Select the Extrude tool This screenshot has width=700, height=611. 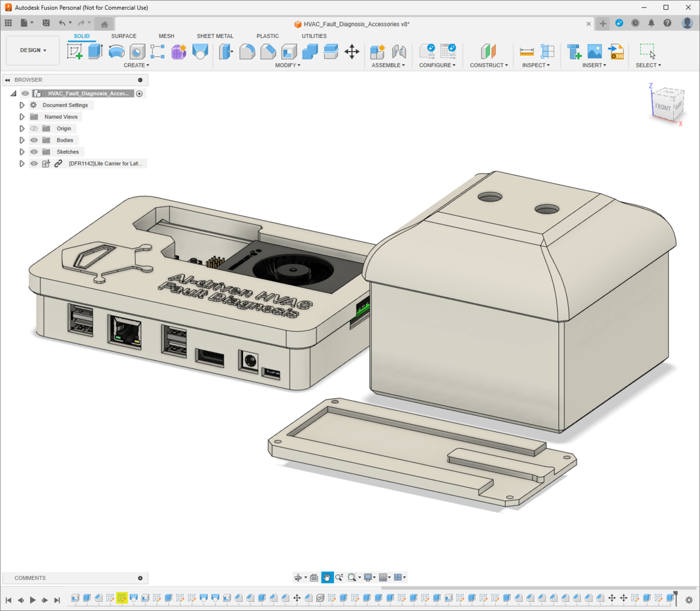coord(95,51)
